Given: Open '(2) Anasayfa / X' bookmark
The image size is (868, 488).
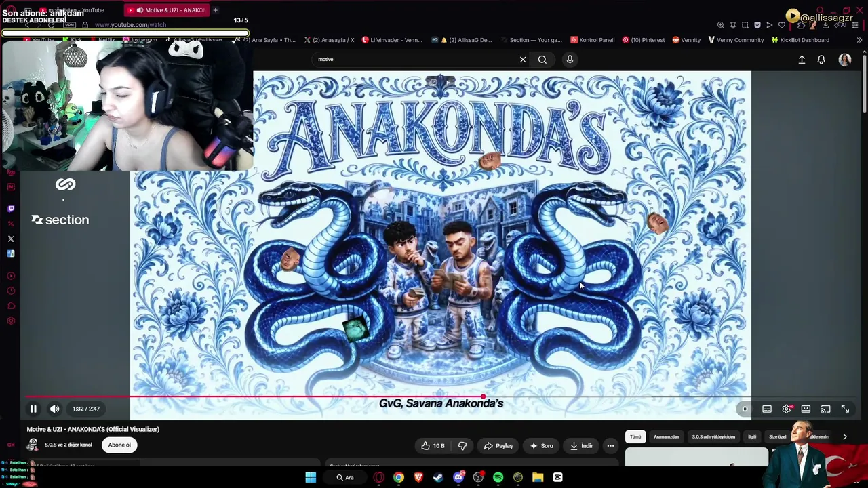Looking at the screenshot, I should coord(329,40).
